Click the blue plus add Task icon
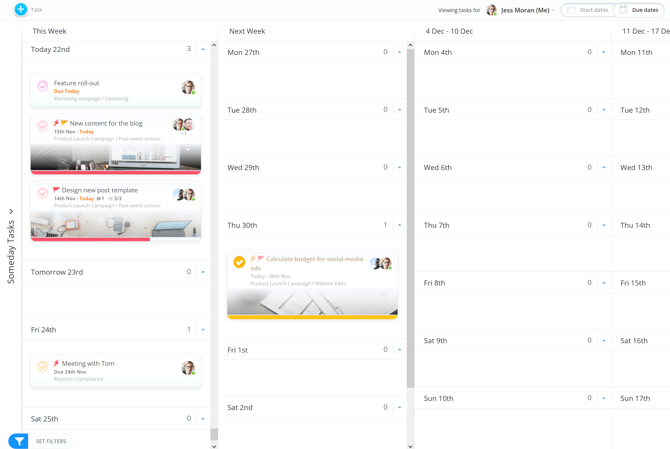 click(21, 9)
